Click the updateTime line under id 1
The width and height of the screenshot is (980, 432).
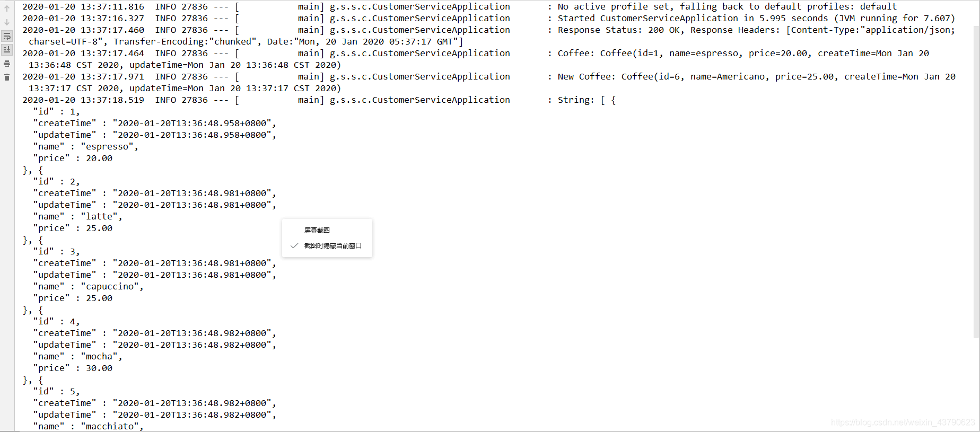click(154, 135)
